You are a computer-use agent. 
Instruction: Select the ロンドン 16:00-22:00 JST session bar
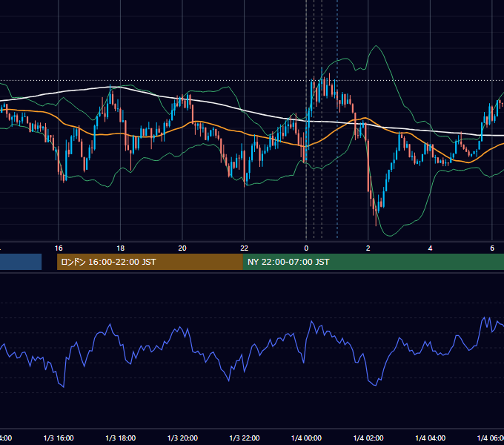pyautogui.click(x=150, y=262)
